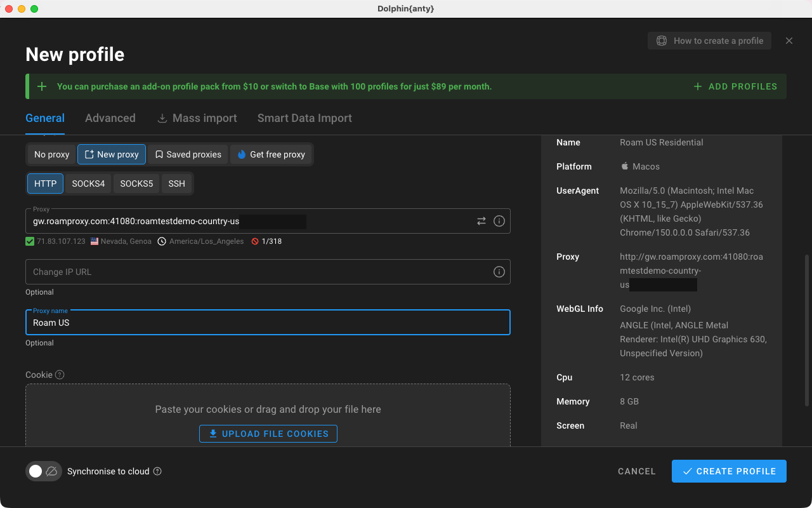
Task: Open the How to create a profile guide
Action: tap(709, 41)
